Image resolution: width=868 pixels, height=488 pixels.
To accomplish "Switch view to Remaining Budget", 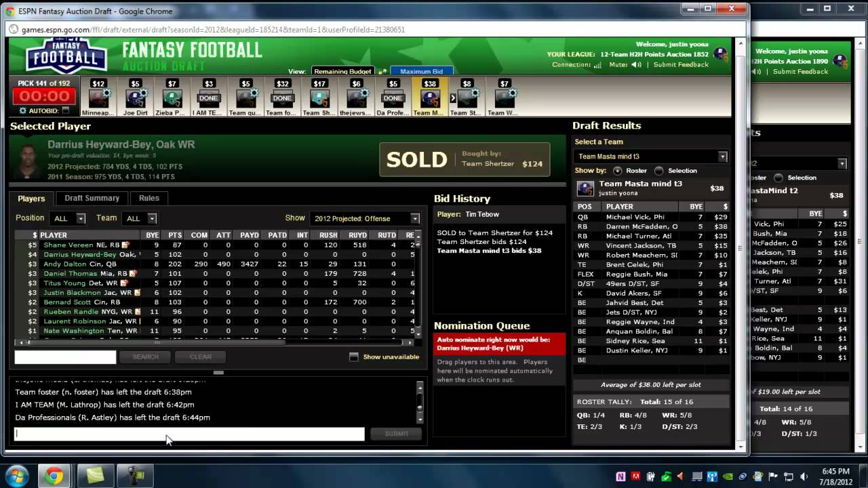I will pos(342,71).
